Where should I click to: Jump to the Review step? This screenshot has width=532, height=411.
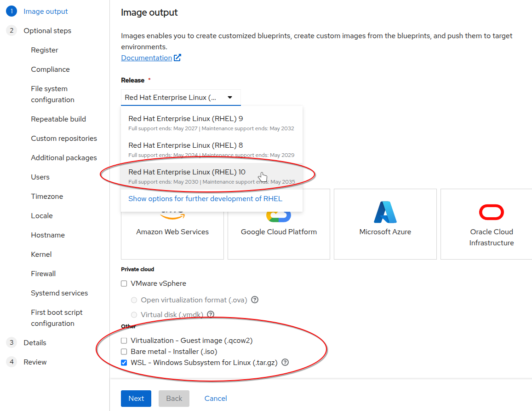35,362
